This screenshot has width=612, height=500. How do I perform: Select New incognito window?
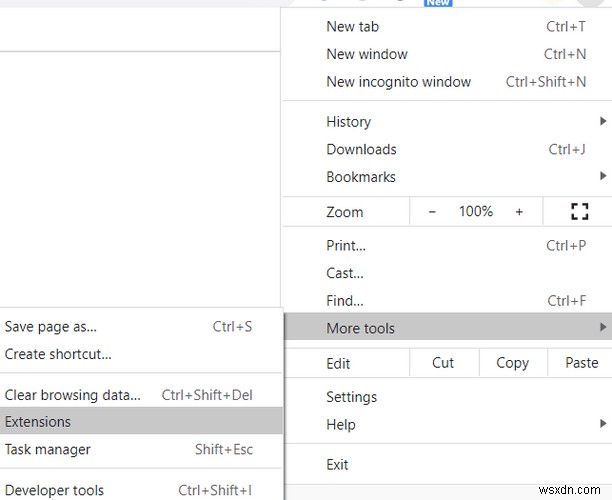[x=398, y=82]
